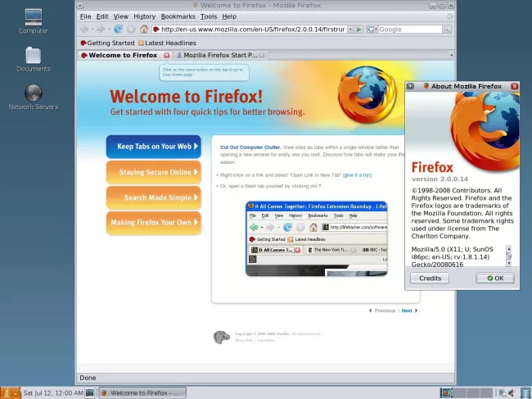The width and height of the screenshot is (532, 399).
Task: Click the Google search box
Action: pyautogui.click(x=410, y=29)
